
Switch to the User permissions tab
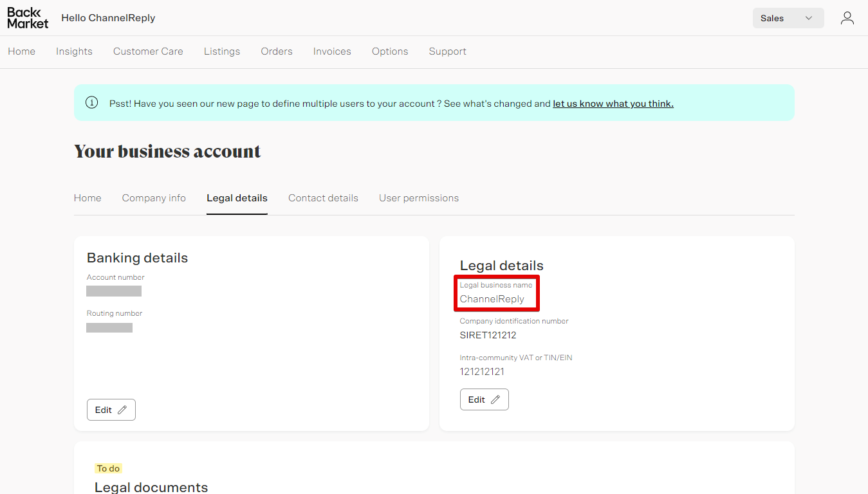click(x=419, y=198)
